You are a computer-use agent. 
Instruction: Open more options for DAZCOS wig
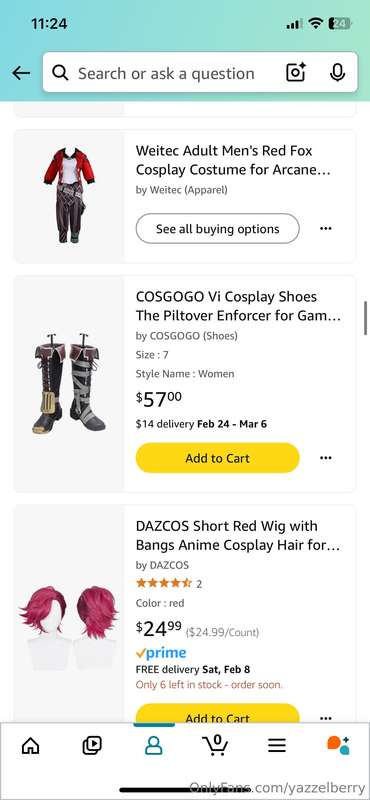(326, 718)
